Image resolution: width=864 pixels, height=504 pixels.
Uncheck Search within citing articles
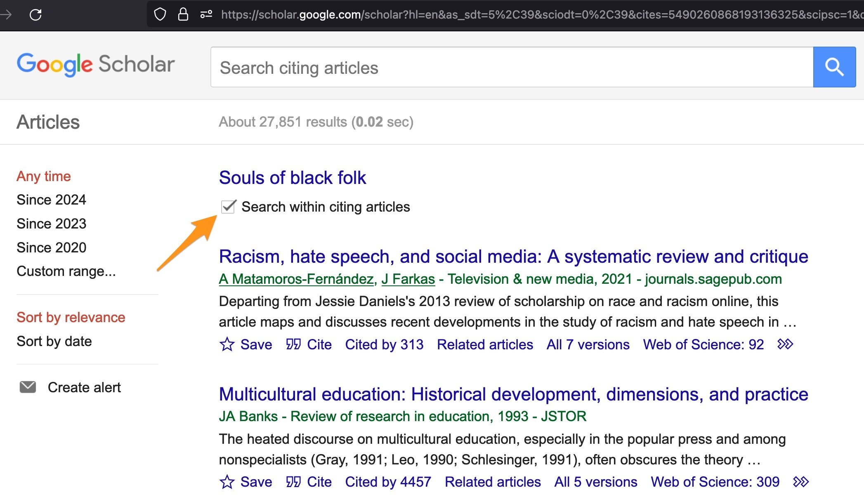227,207
